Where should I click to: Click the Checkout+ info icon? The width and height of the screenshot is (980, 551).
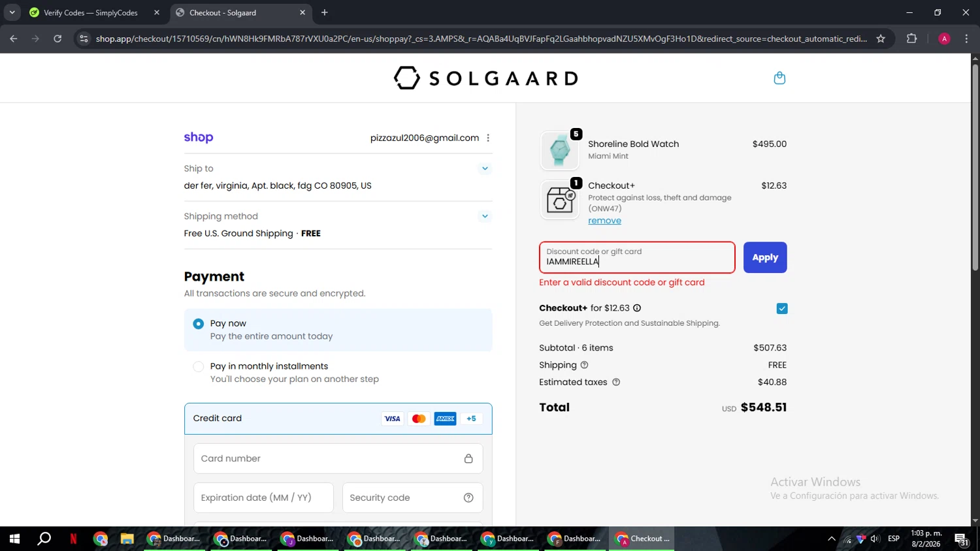[x=637, y=308]
